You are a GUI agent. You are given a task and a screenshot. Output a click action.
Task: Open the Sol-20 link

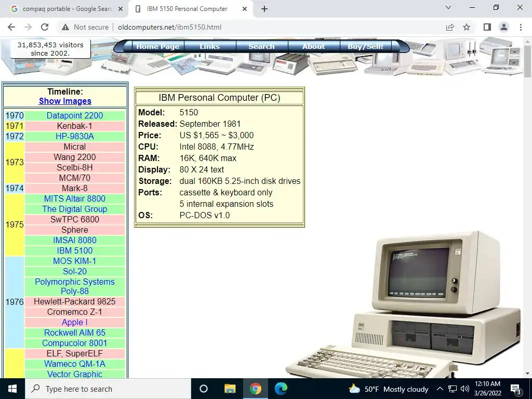click(x=75, y=271)
